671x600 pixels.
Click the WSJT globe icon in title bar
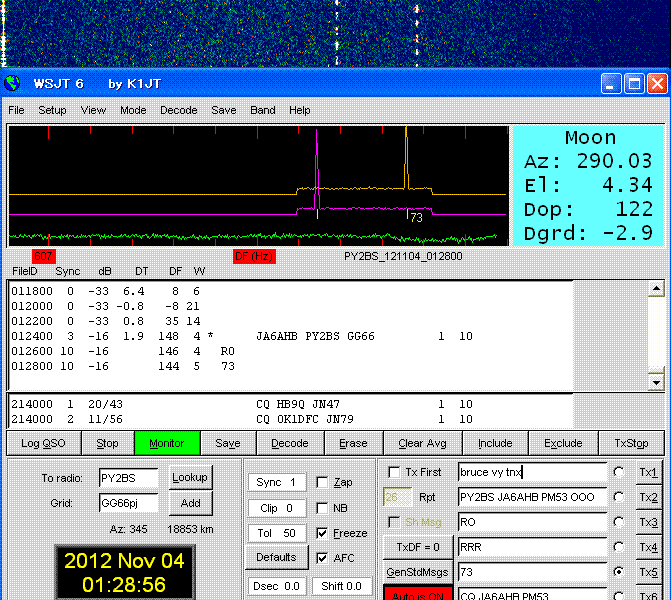click(13, 84)
